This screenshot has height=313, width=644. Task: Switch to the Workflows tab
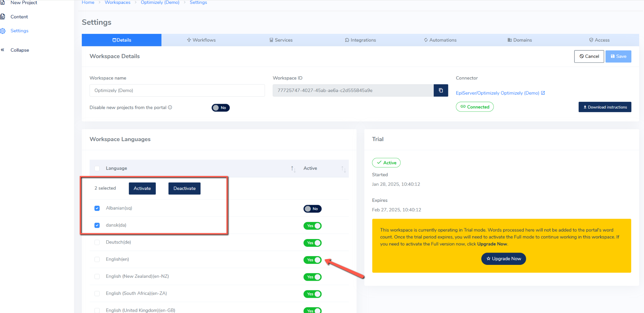[201, 40]
